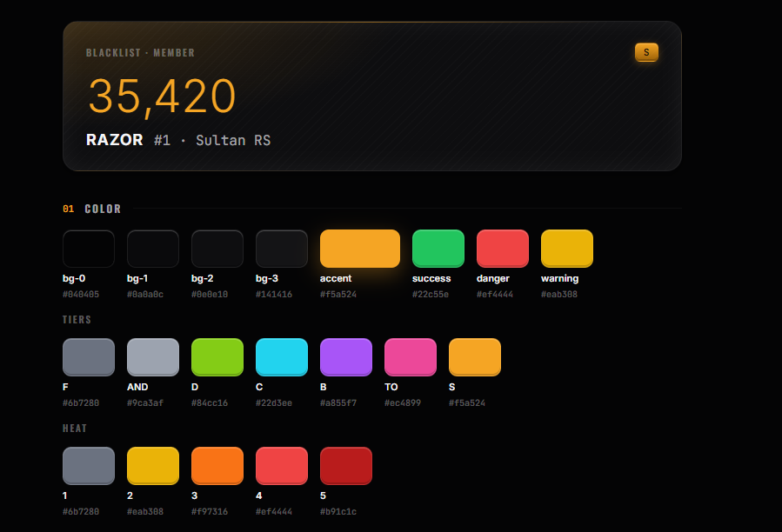782x532 pixels.
Task: Pick the pink TO tier swatch
Action: click(x=411, y=357)
